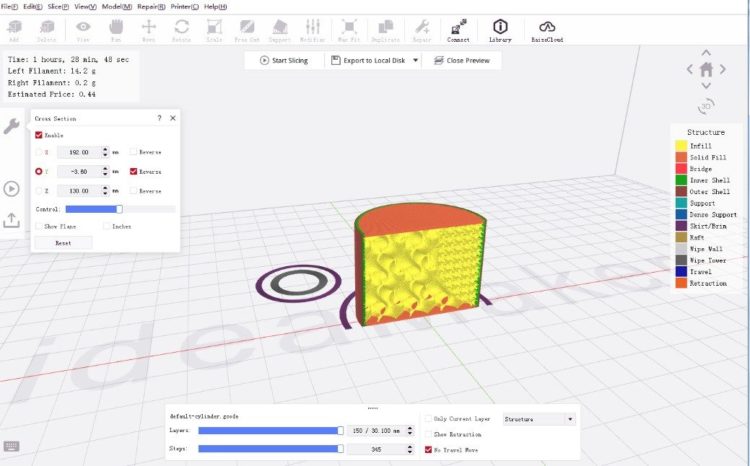Viewport: 750px width, 466px height.
Task: Open the RaiseCloud icon
Action: tap(547, 31)
